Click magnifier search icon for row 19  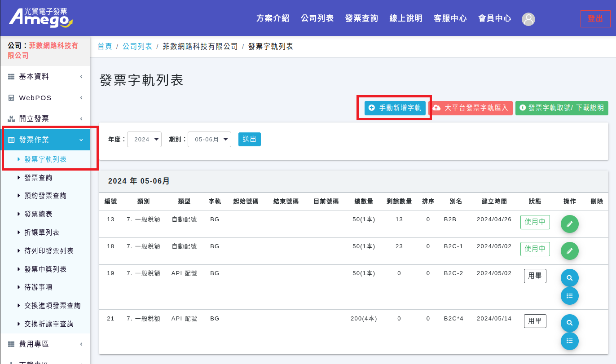570,278
